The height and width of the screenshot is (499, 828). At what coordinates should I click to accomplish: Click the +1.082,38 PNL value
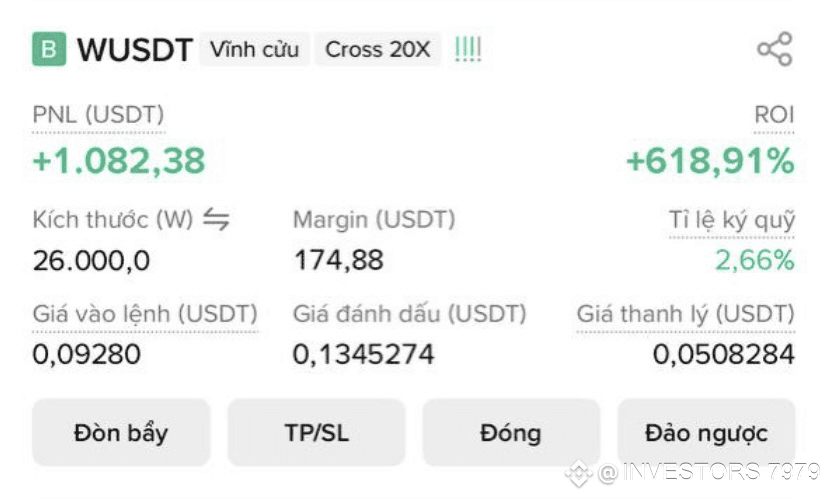(119, 161)
